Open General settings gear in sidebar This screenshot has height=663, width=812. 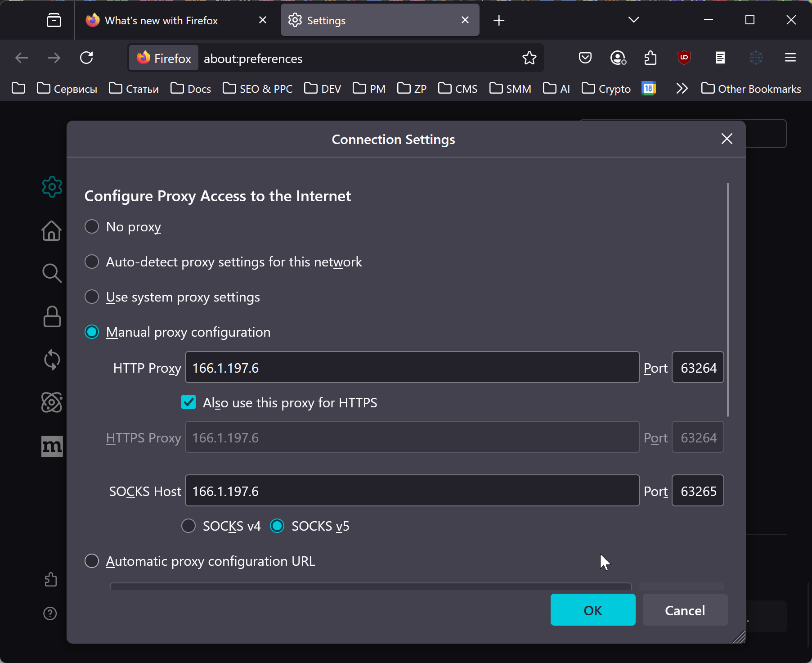click(x=52, y=187)
